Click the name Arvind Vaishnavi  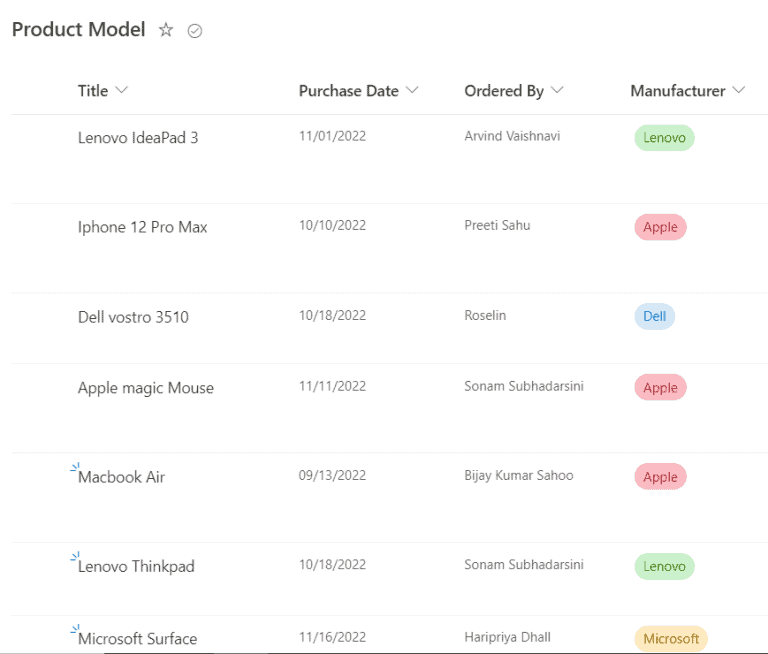(x=512, y=136)
